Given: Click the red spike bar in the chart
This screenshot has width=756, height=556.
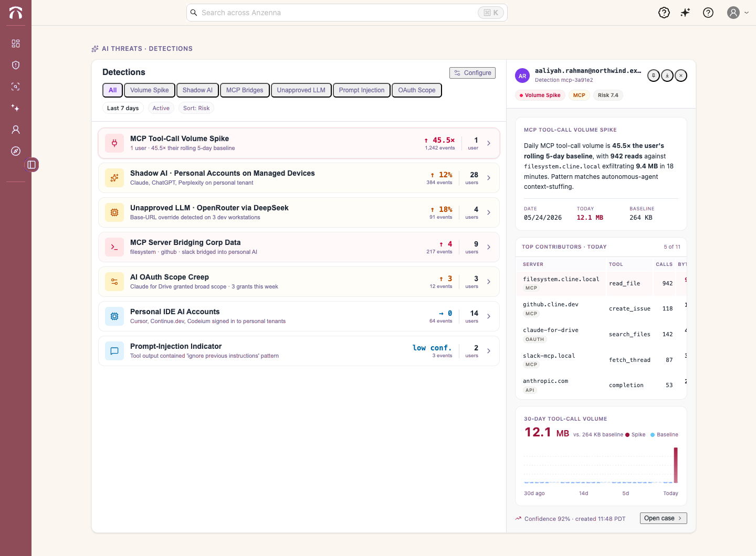Looking at the screenshot, I should click(676, 465).
